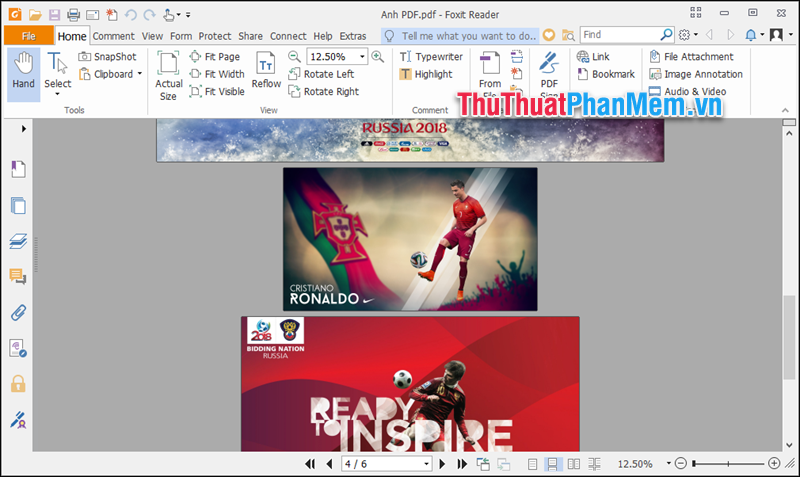Image resolution: width=800 pixels, height=477 pixels.
Task: Add a Bookmark
Action: coord(606,74)
